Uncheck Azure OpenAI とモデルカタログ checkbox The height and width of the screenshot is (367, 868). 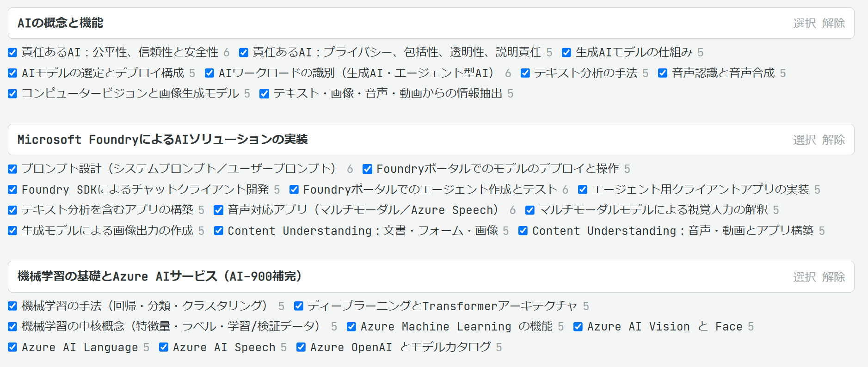pyautogui.click(x=301, y=347)
